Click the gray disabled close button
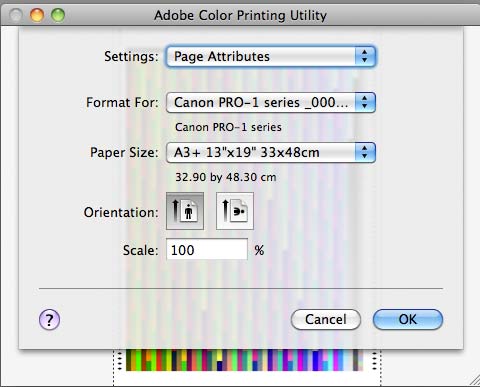 [16, 15]
